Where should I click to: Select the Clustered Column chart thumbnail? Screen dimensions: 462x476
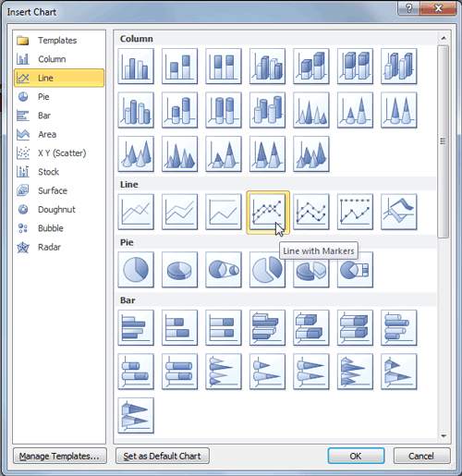click(136, 66)
